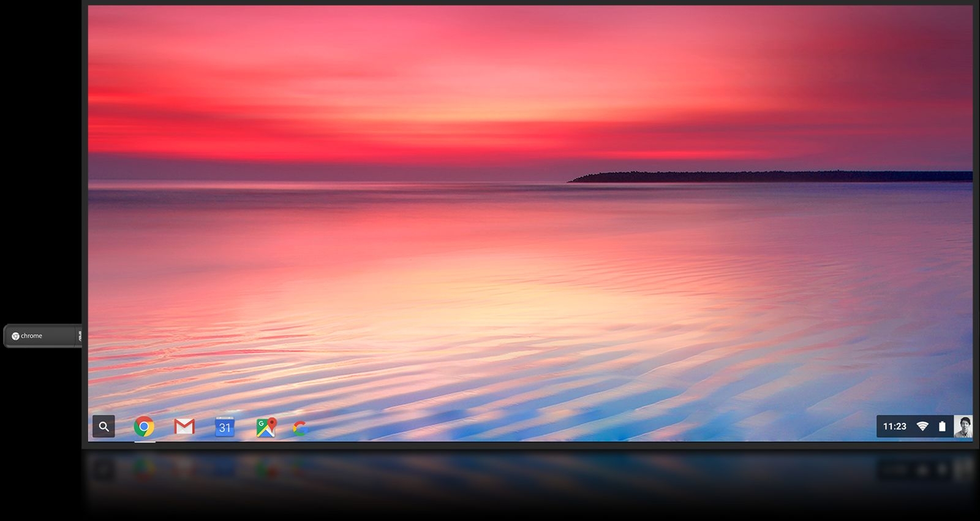Launch Google Chrome from the shelf
980x521 pixels.
[x=144, y=427]
